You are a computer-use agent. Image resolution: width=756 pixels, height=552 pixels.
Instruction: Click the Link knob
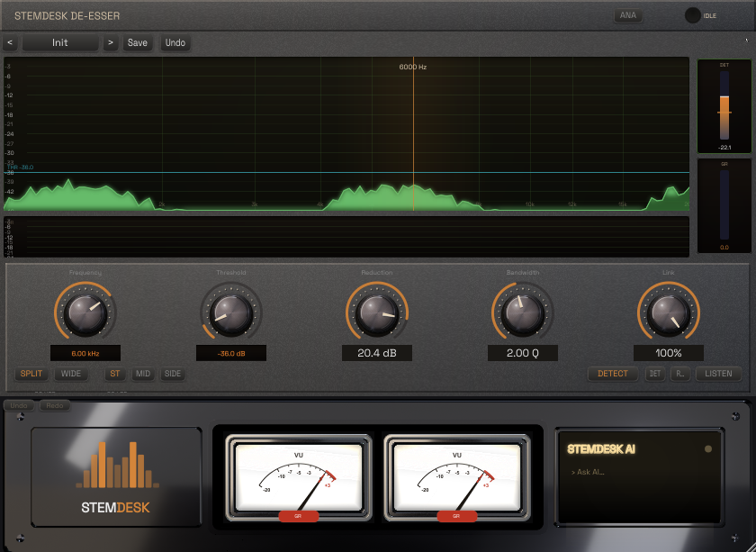pyautogui.click(x=668, y=312)
